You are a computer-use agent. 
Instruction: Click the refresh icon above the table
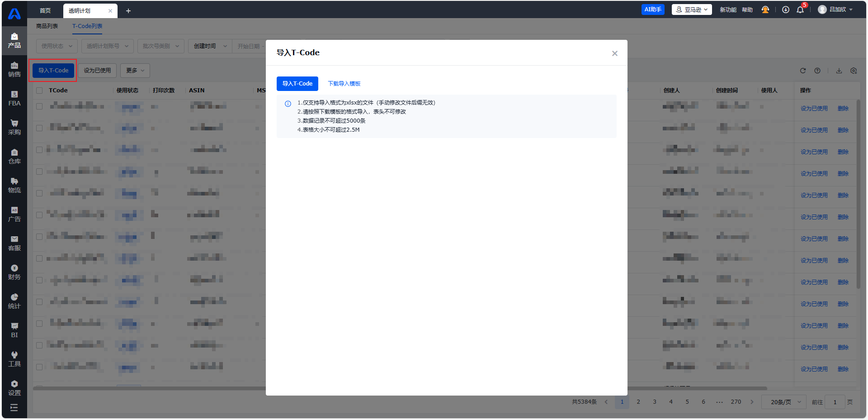tap(803, 71)
